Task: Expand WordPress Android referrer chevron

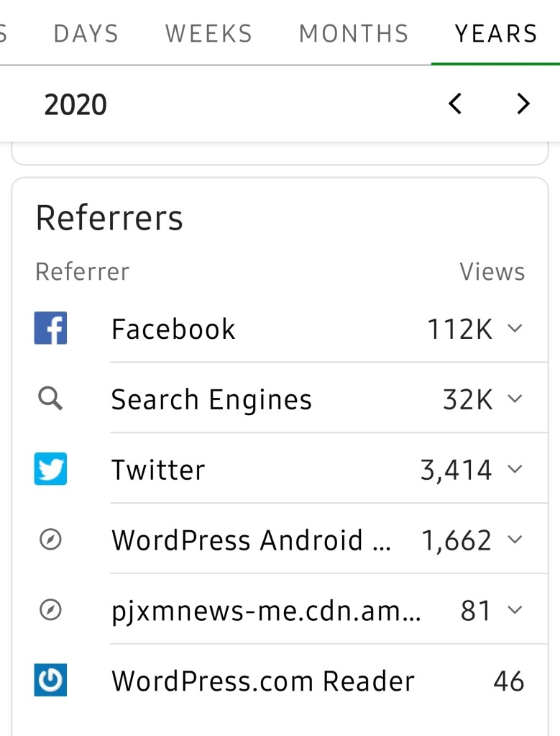Action: click(515, 540)
